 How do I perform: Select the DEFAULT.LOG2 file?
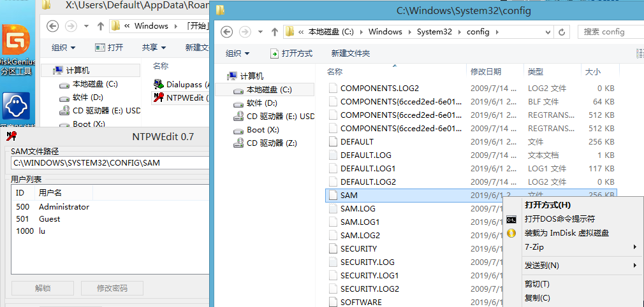tap(368, 182)
